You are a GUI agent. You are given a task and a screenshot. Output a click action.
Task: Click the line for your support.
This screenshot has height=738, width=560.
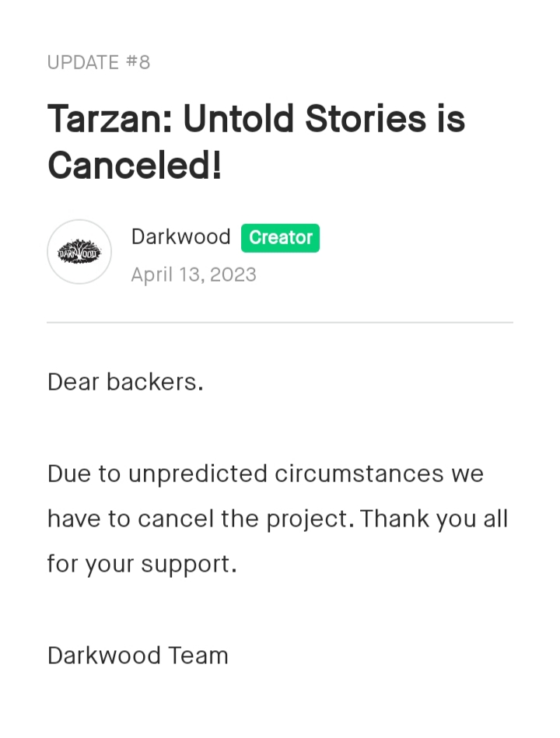(x=142, y=564)
